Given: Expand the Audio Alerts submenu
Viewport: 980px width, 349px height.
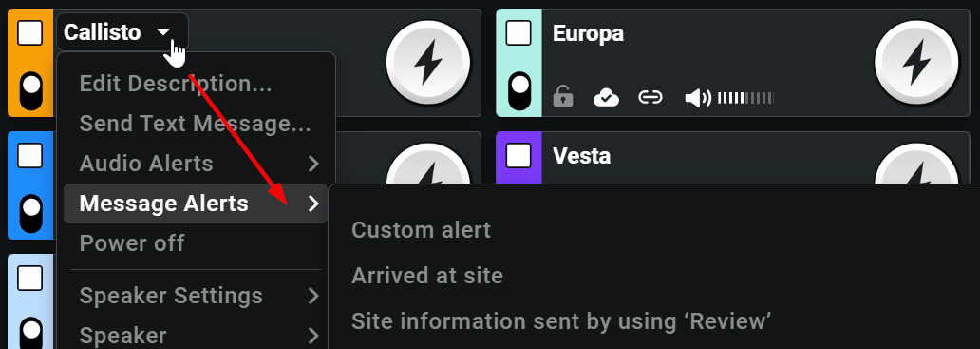Looking at the screenshot, I should [x=196, y=164].
